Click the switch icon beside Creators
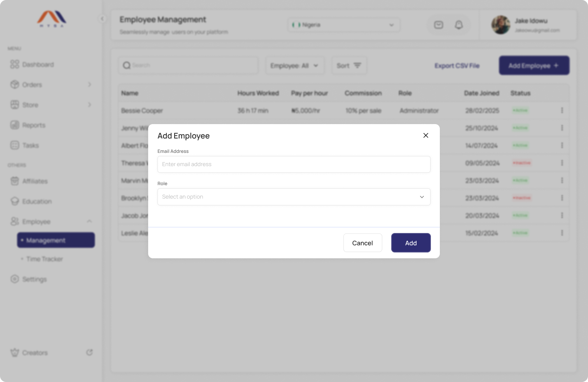 (89, 352)
